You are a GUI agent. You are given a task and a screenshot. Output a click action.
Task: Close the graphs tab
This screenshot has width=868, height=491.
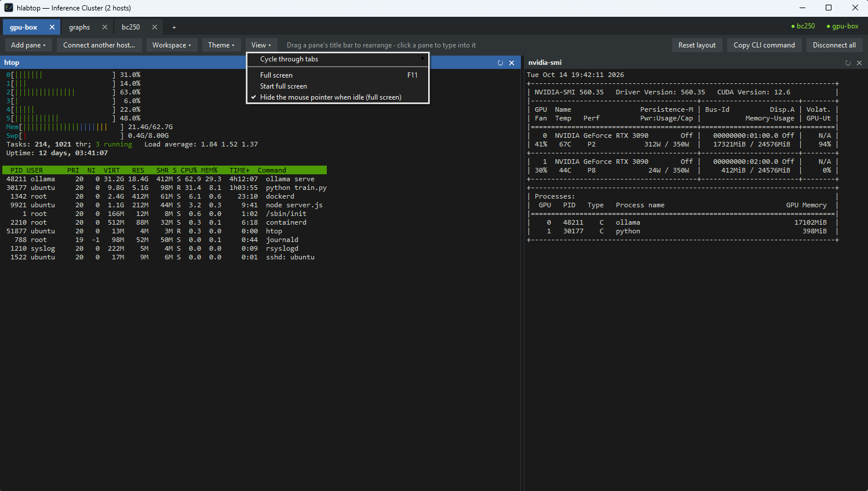[x=105, y=27]
